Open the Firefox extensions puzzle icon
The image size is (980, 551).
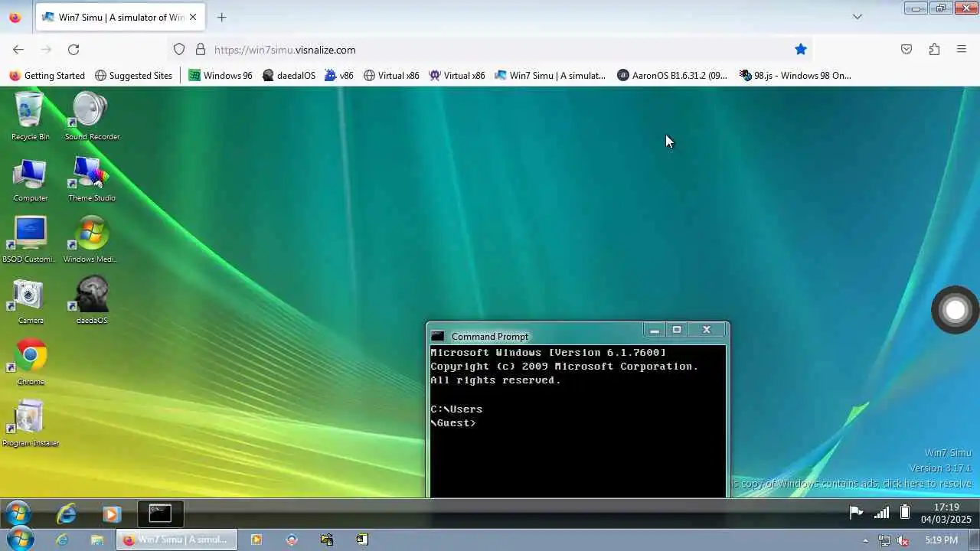tap(934, 49)
